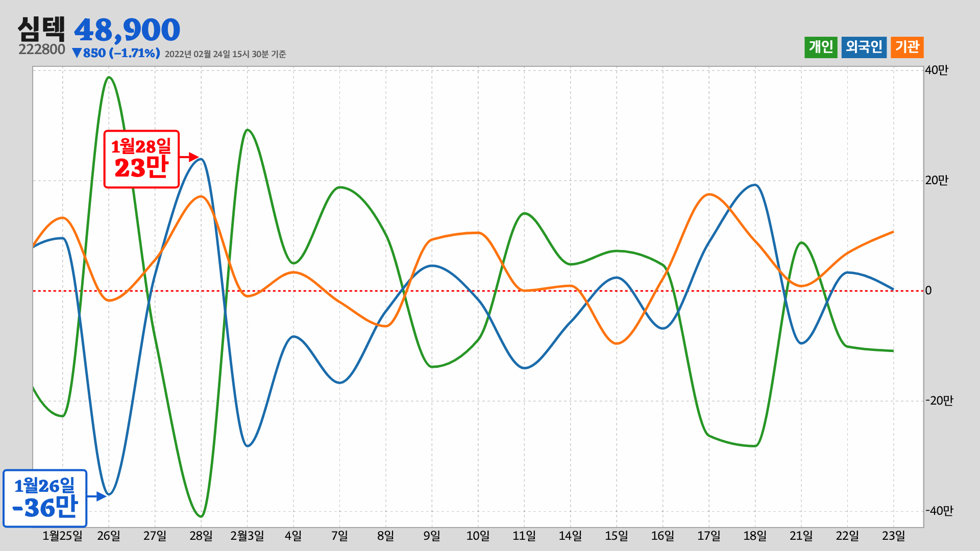Viewport: 980px width, 551px height.
Task: Click the 9일 x-axis label
Action: pyautogui.click(x=432, y=536)
